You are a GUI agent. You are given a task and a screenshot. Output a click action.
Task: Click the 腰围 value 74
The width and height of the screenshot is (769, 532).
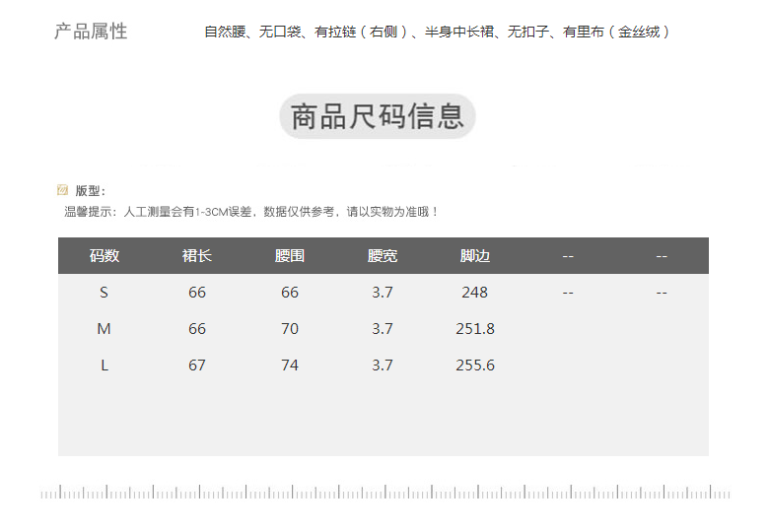click(290, 366)
